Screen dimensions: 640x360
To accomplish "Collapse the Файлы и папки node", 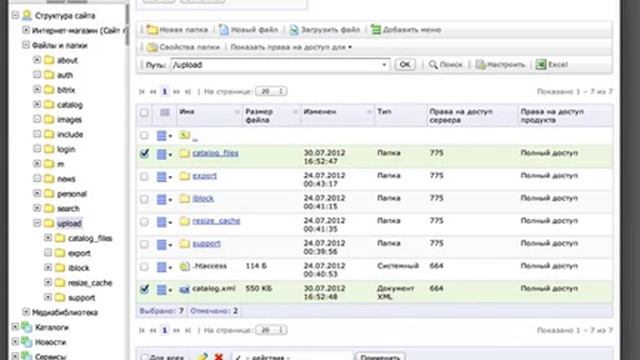I will [26, 45].
